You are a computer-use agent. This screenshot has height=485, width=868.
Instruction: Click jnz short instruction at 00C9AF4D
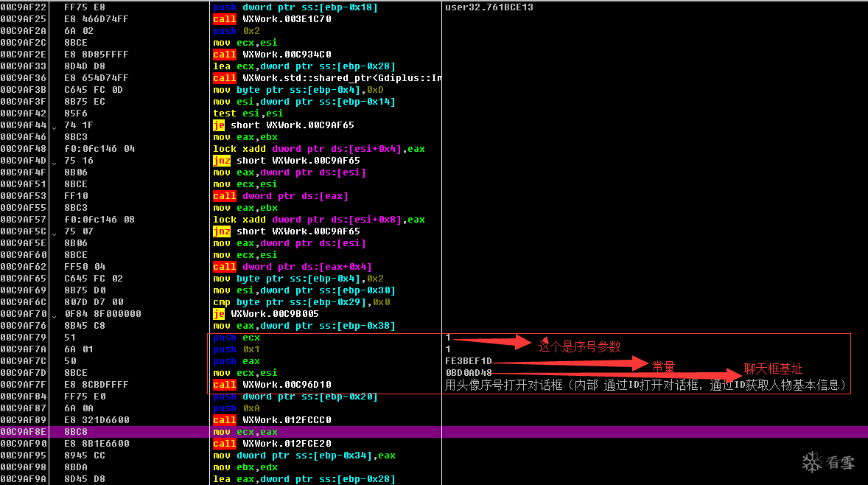coord(287,161)
